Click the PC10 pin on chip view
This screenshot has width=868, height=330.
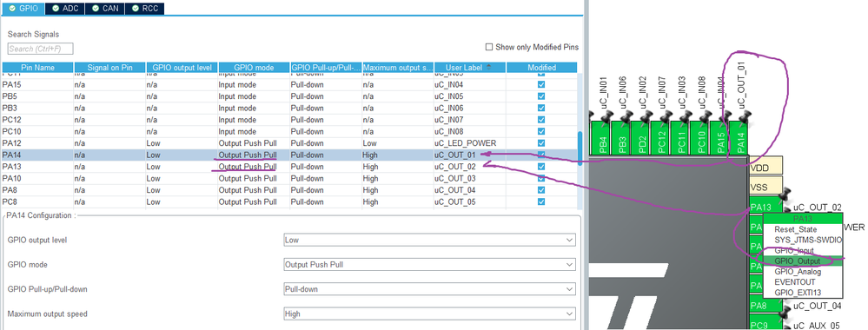[699, 139]
